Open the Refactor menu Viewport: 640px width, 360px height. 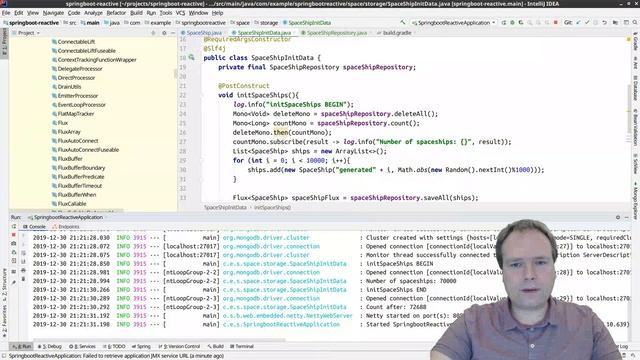pyautogui.click(x=116, y=13)
